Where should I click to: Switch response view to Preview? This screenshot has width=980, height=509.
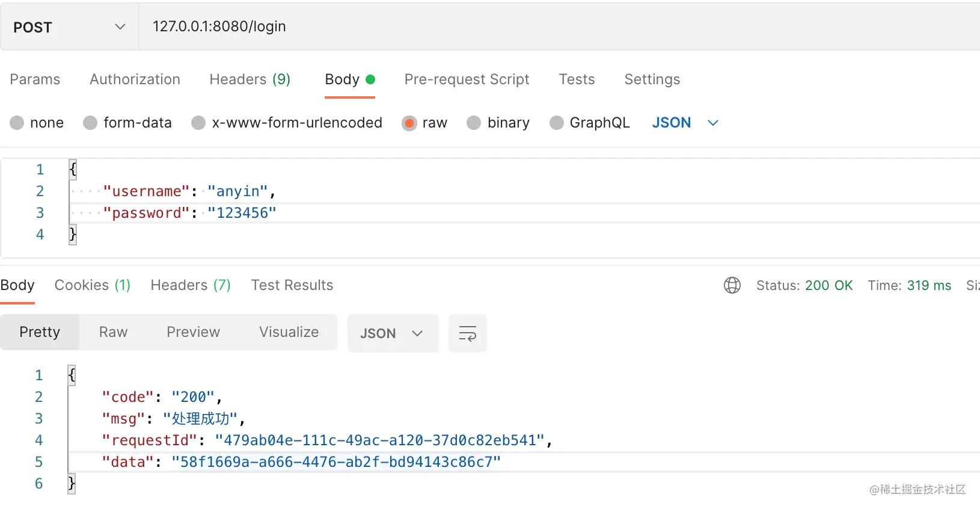pos(193,332)
